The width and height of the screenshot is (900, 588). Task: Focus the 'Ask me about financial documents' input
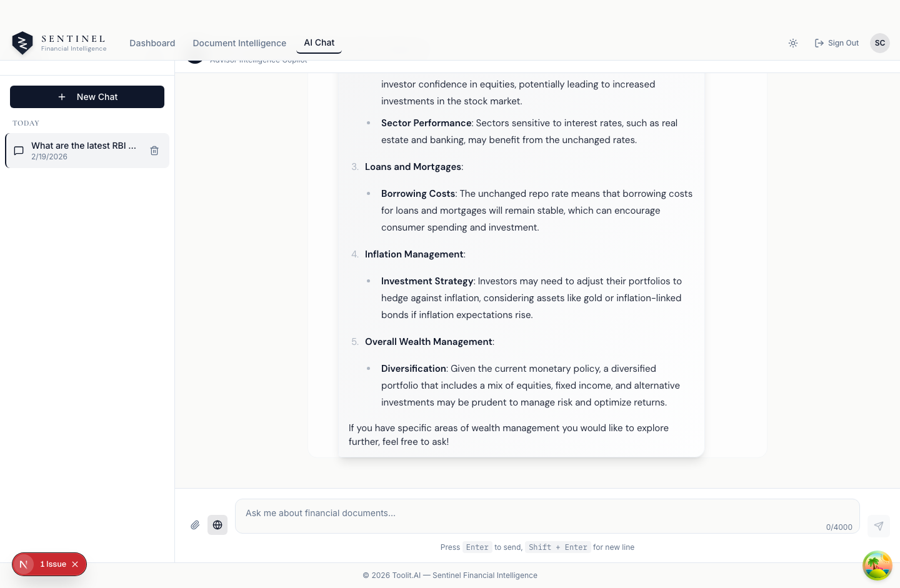(x=547, y=516)
